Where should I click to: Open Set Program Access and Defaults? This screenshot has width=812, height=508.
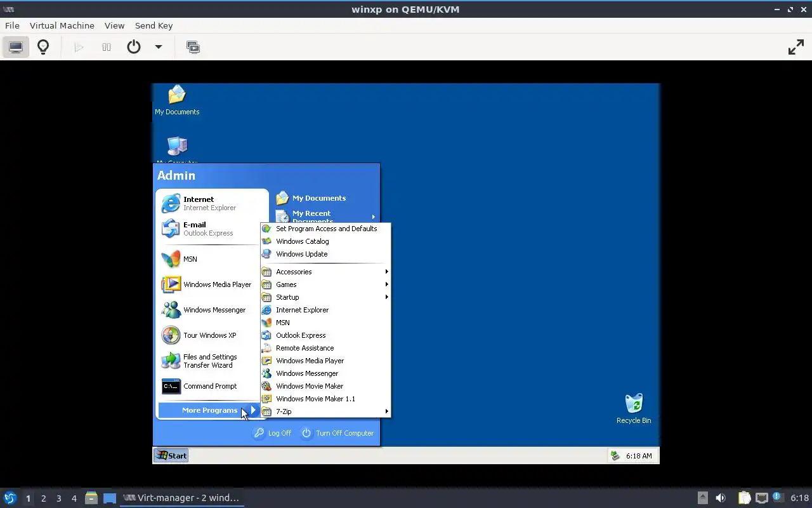(325, 229)
